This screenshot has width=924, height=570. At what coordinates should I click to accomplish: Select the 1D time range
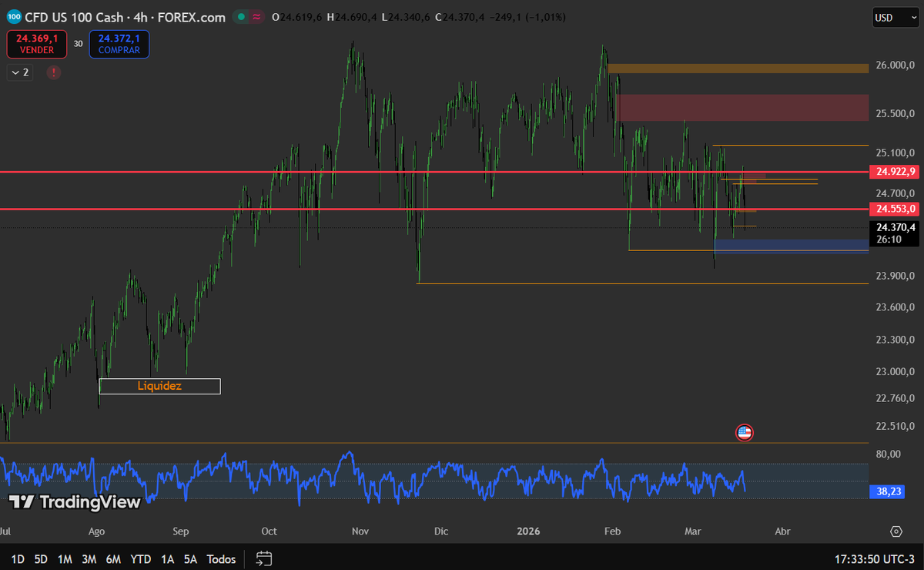pos(17,558)
